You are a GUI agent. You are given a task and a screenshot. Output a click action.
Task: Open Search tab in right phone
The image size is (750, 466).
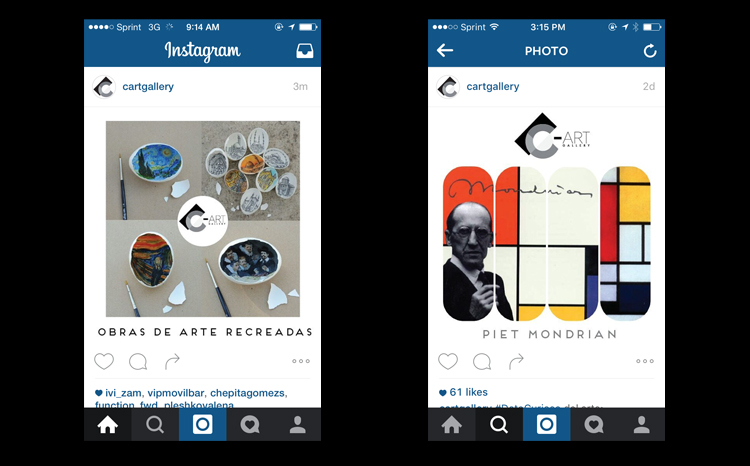499,425
